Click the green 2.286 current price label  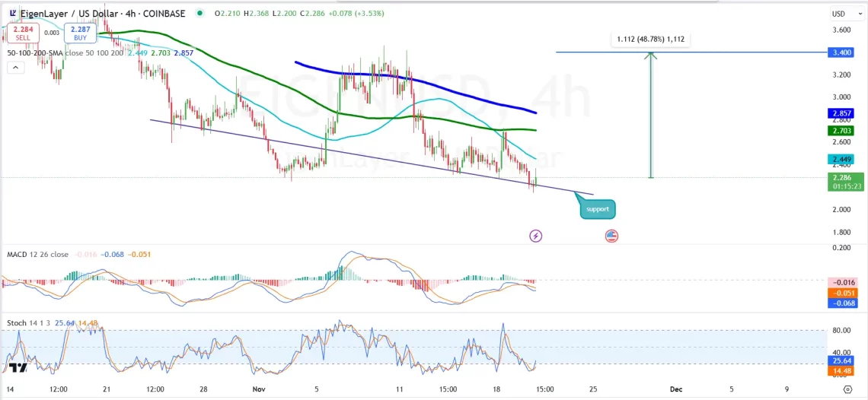pyautogui.click(x=841, y=177)
